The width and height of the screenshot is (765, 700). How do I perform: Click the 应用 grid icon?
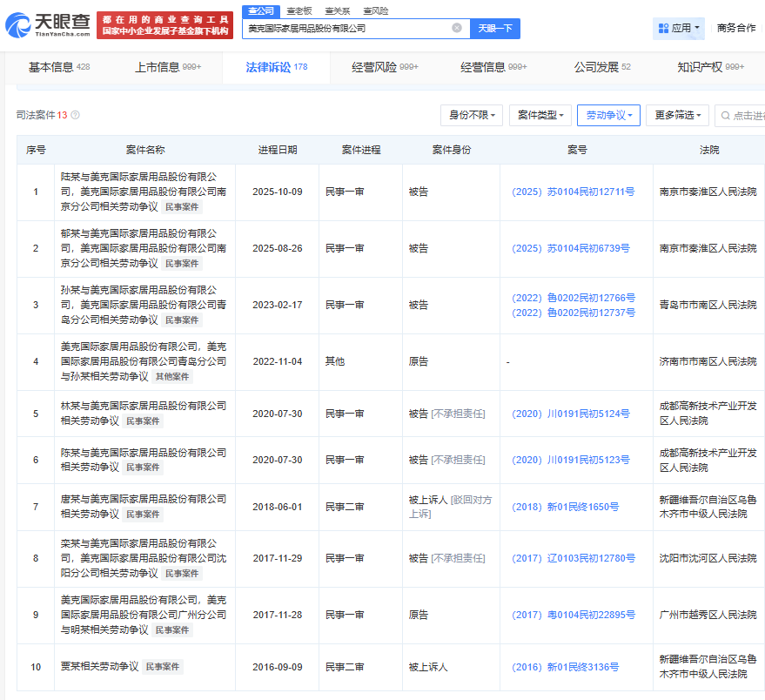pos(664,28)
